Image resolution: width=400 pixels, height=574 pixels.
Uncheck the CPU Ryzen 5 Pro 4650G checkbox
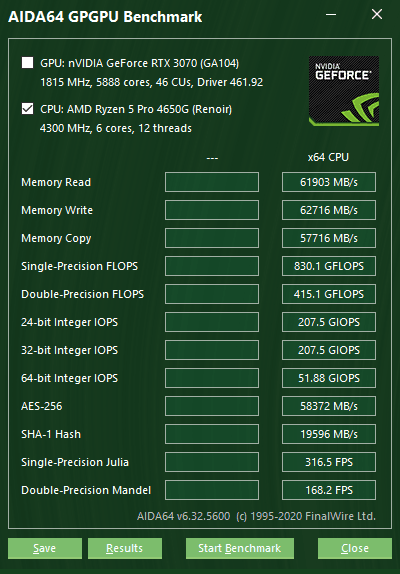point(27,109)
